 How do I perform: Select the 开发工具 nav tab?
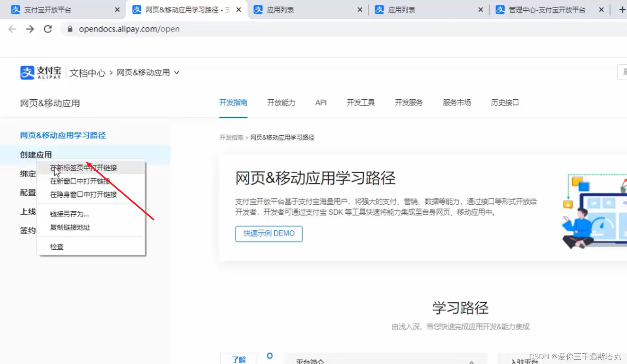coord(361,103)
